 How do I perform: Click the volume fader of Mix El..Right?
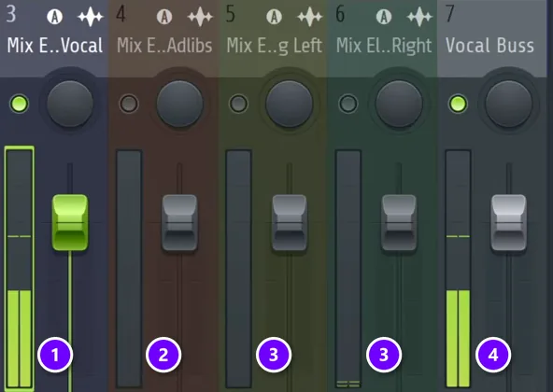pyautogui.click(x=399, y=222)
